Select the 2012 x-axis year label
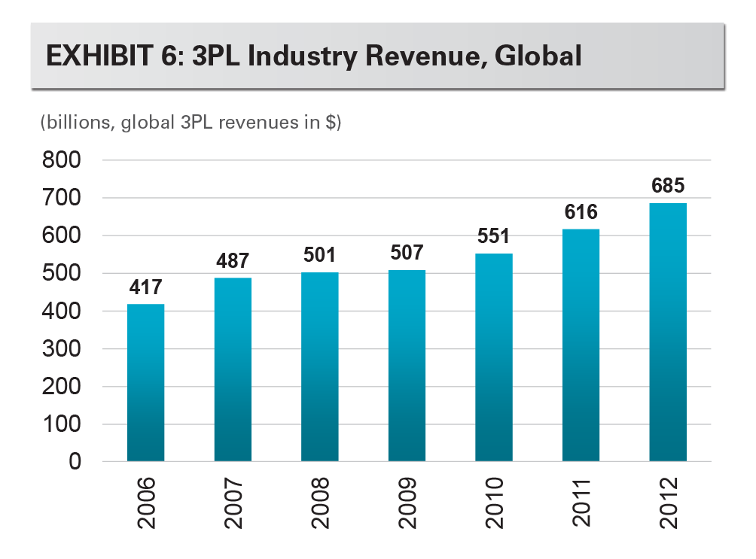Screen dimensions: 756x559 (x=668, y=501)
